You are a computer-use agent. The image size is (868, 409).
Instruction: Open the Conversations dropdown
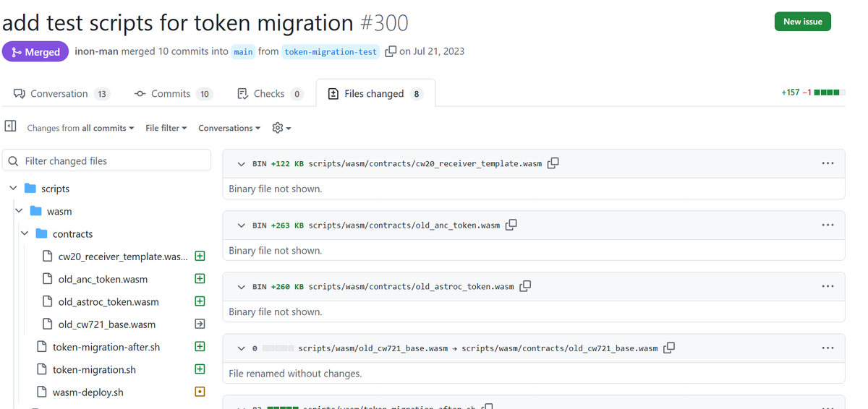tap(230, 128)
